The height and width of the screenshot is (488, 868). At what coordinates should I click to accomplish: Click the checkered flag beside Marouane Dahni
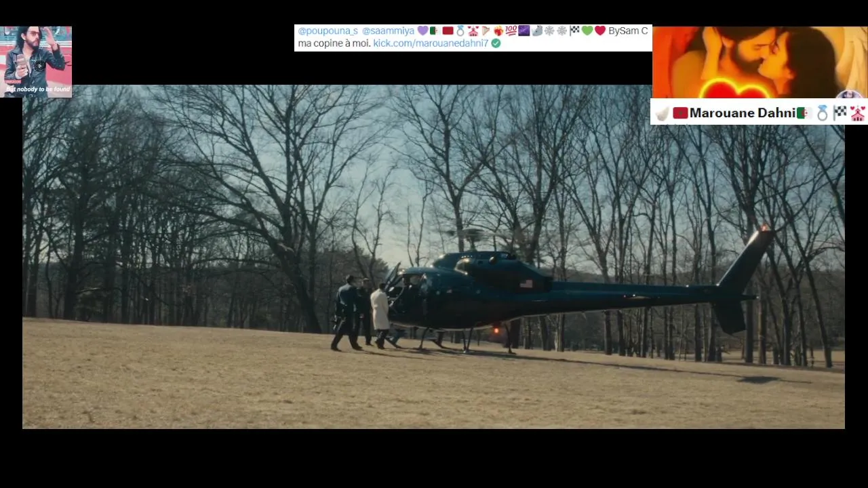pyautogui.click(x=840, y=113)
